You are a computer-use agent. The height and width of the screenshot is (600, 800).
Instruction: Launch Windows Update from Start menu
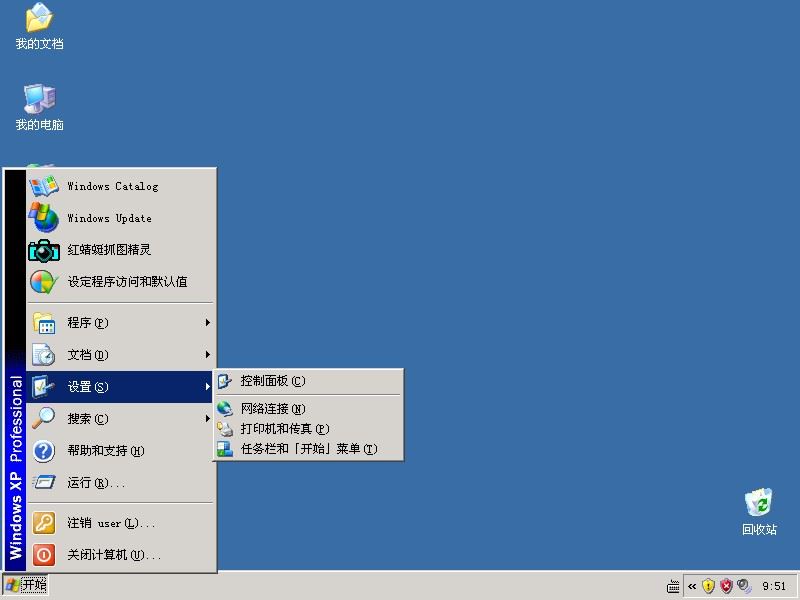[120, 218]
